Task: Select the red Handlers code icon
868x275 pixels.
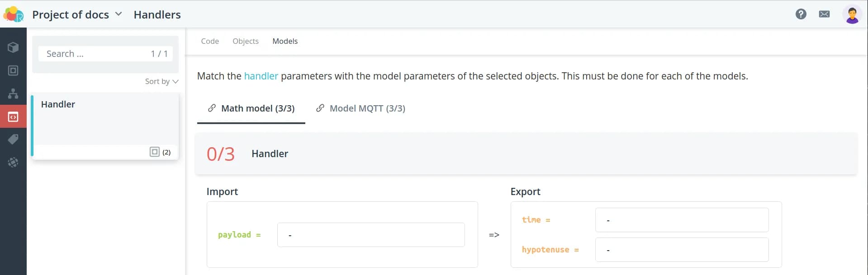Action: (13, 117)
